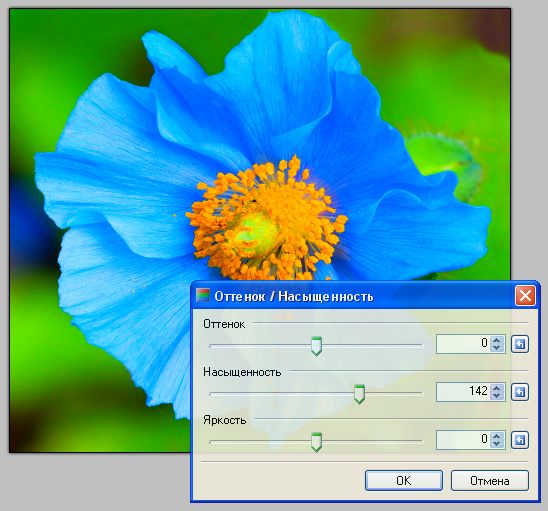Reset the Оттенок value with its reset icon
Image resolution: width=548 pixels, height=511 pixels.
tap(520, 344)
